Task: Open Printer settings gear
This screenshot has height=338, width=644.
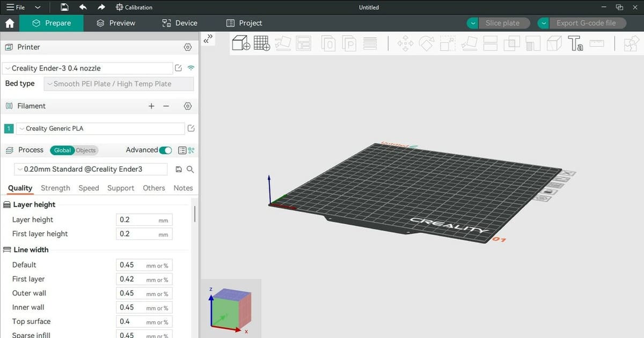Action: (x=188, y=47)
